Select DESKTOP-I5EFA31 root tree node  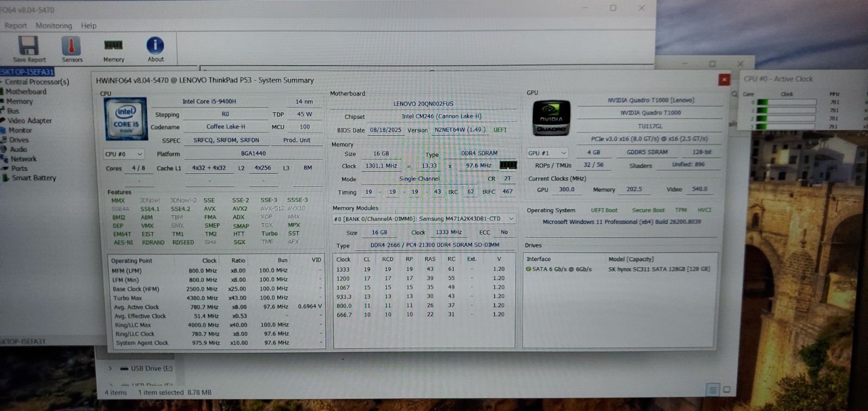coord(27,72)
